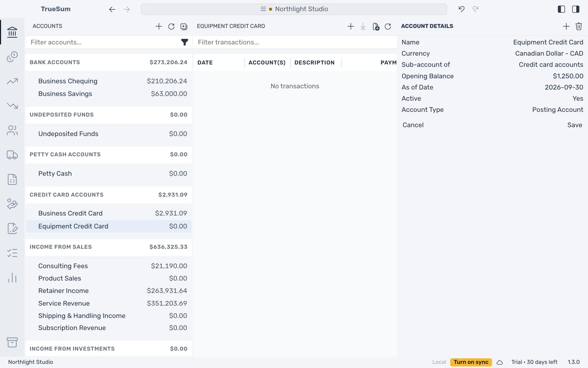Open the Northlight Studio title menu
Screen dimensions: 588x368
(x=294, y=9)
